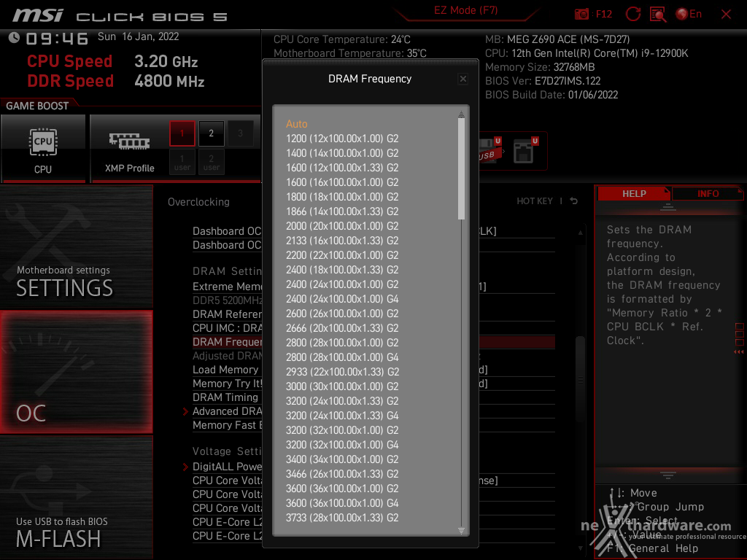
Task: Pick 3000 (30x100.00x1.00) G2
Action: click(x=342, y=386)
